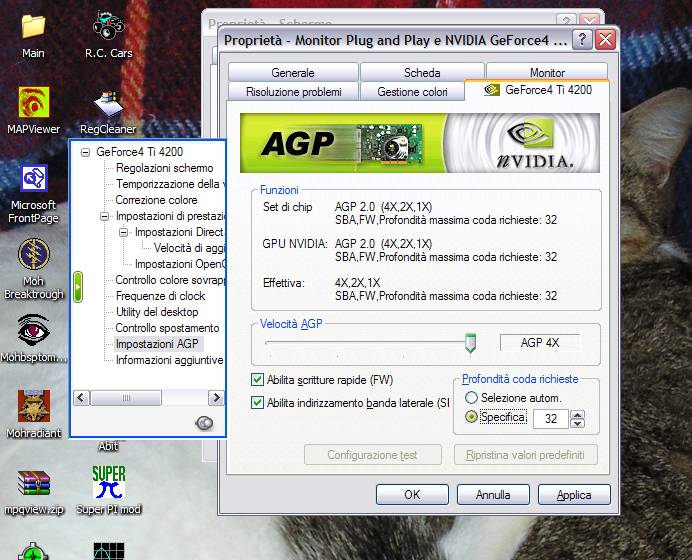Click right arrow of tree horizontal scrollbar

(x=216, y=398)
